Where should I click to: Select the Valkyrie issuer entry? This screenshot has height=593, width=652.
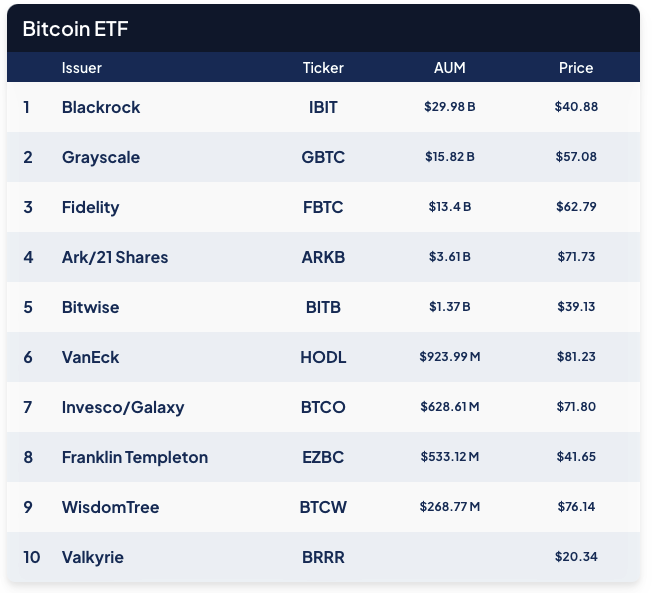[93, 557]
